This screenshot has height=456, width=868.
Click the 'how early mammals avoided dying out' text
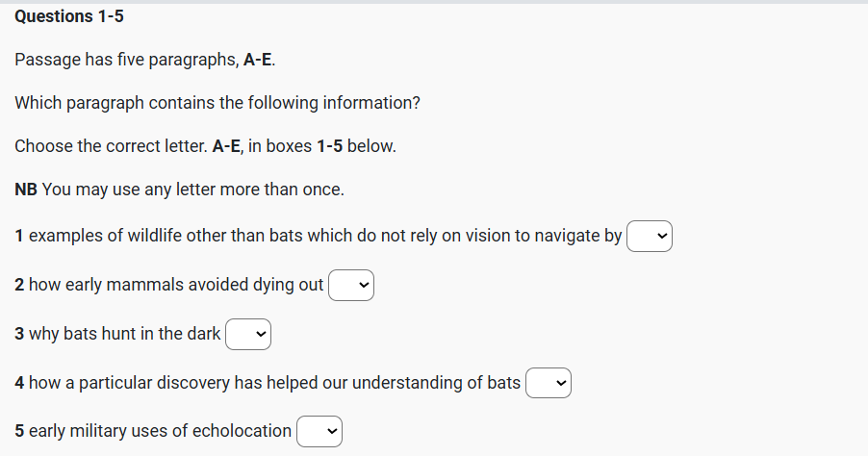pos(175,285)
